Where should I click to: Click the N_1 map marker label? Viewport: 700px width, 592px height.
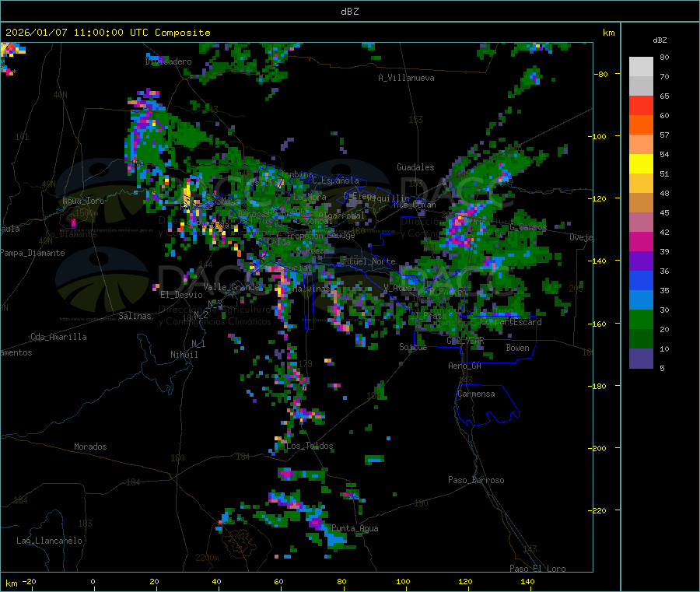click(x=198, y=343)
